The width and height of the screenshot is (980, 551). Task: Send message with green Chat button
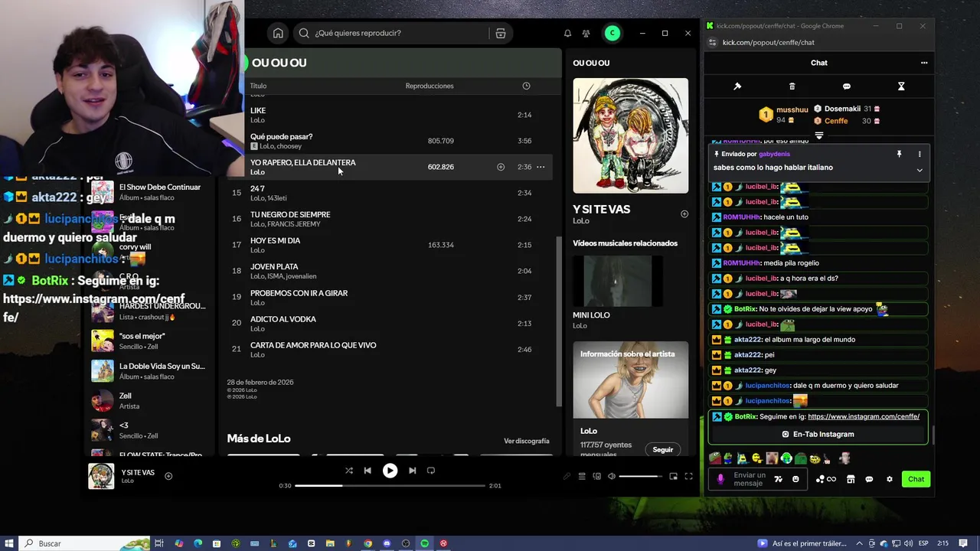click(x=916, y=479)
